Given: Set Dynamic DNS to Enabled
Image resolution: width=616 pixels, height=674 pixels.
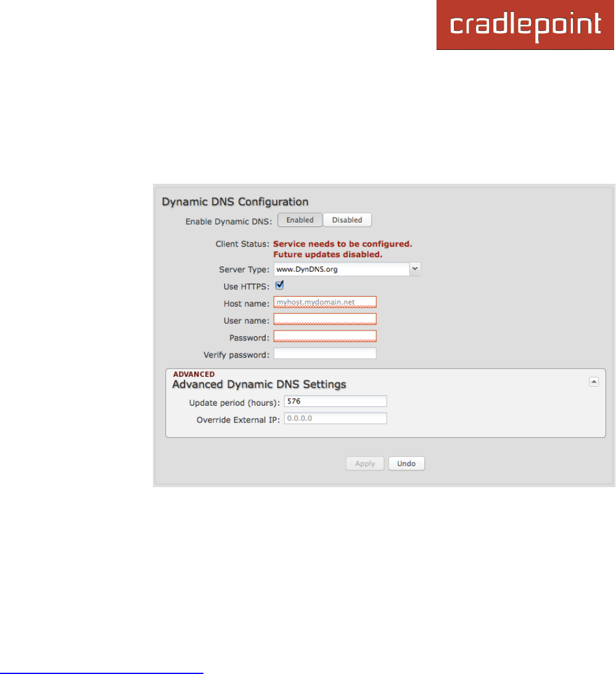Looking at the screenshot, I should tap(300, 220).
